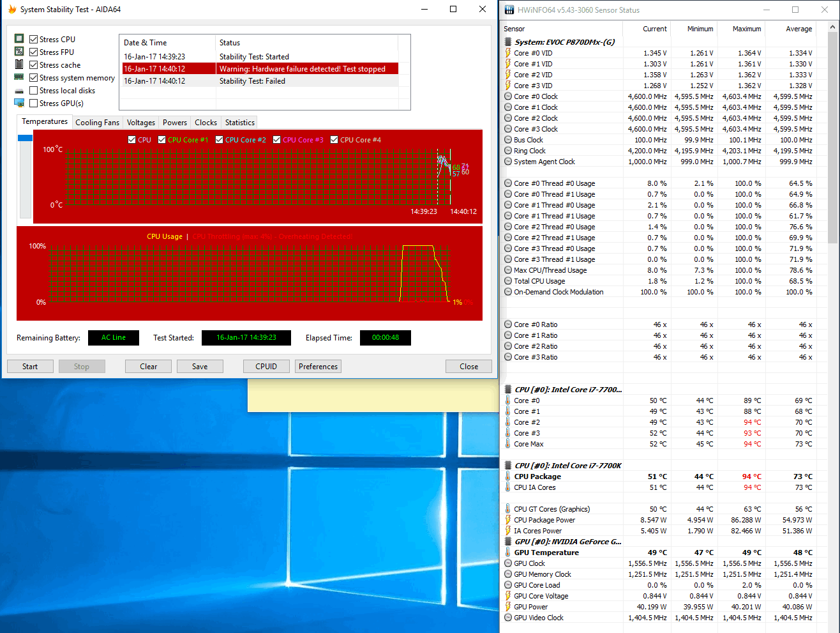Click the HWiNFO64 title bar app icon

pos(509,10)
